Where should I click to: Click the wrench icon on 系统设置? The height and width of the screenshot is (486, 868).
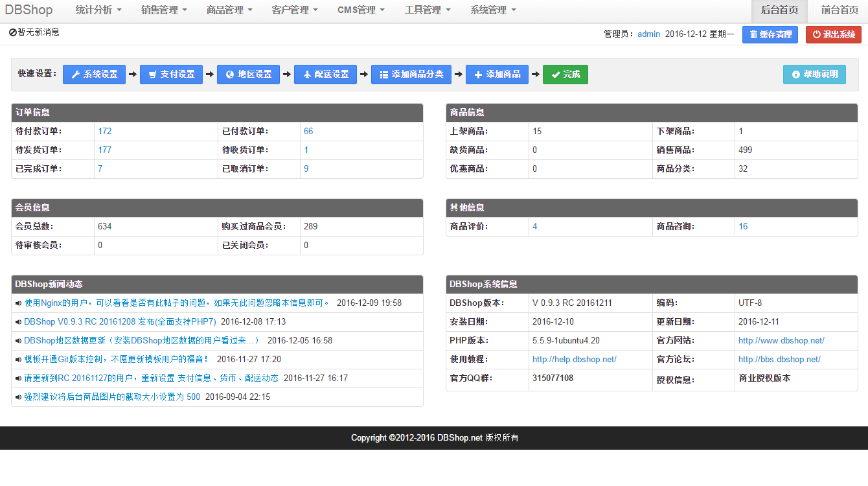[x=75, y=75]
